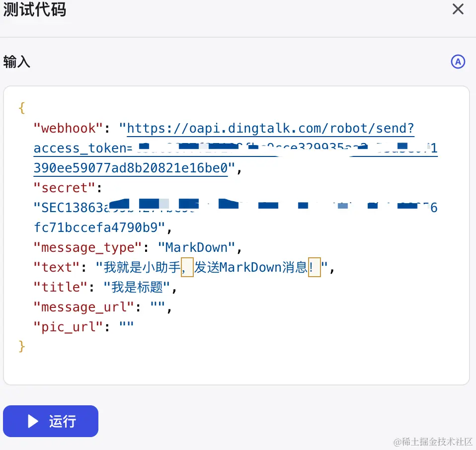Image resolution: width=476 pixels, height=450 pixels.
Task: Click the "MarkDown" value
Action: pyautogui.click(x=196, y=248)
